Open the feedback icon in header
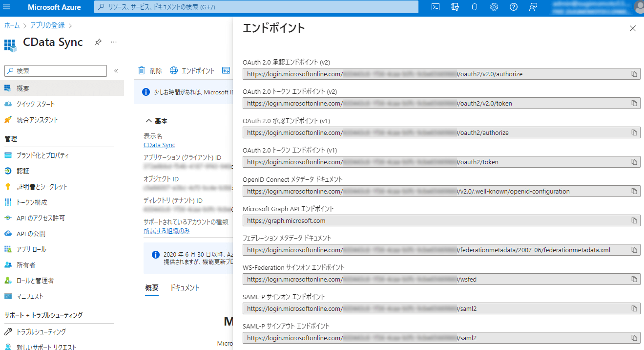The width and height of the screenshot is (644, 350). click(533, 7)
